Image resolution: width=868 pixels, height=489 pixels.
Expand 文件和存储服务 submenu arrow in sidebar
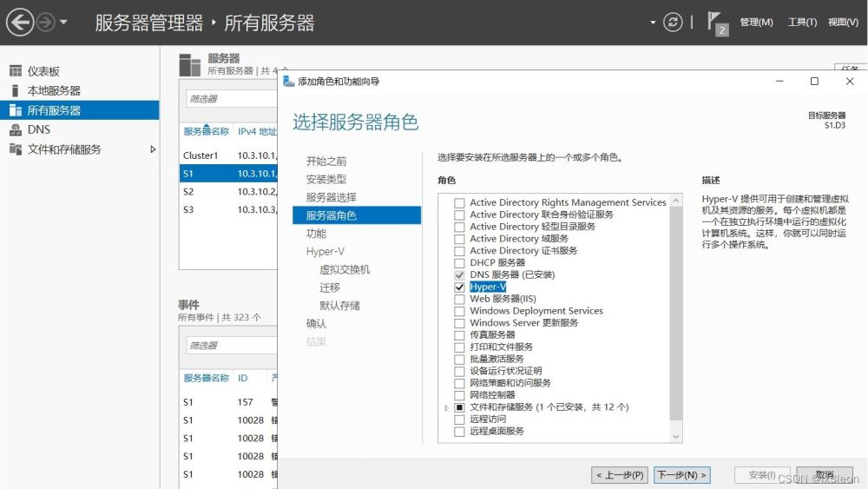153,149
